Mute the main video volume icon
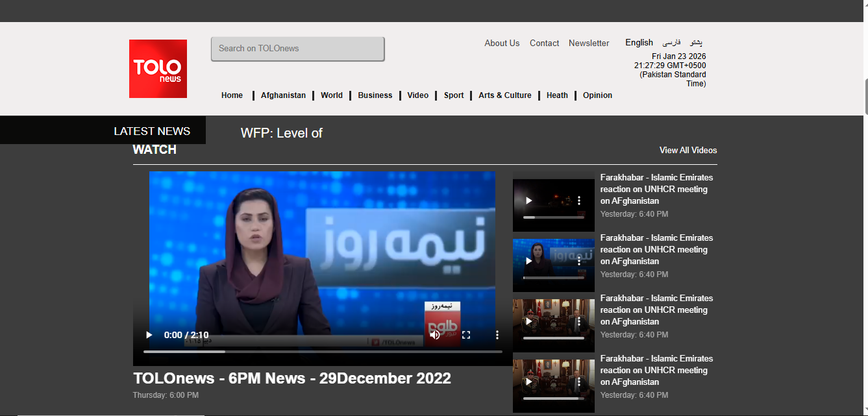 pyautogui.click(x=435, y=335)
